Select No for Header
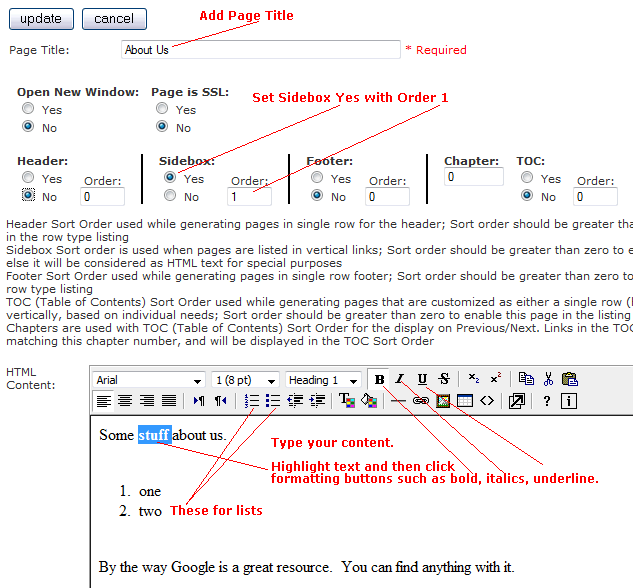 point(28,195)
